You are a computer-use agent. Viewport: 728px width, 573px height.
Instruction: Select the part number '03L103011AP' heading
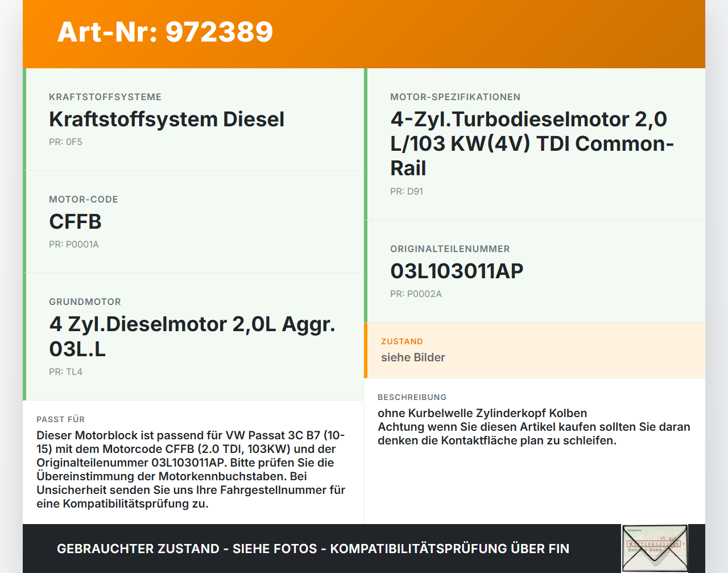(457, 271)
